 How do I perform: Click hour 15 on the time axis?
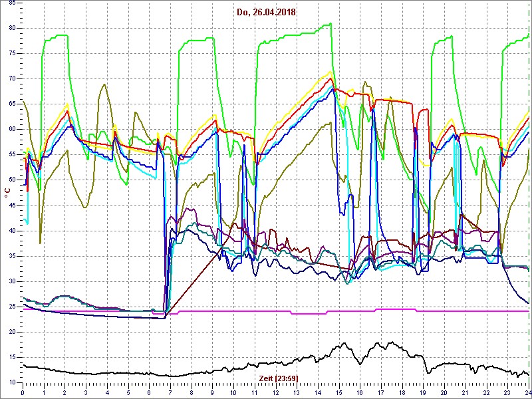(x=339, y=392)
